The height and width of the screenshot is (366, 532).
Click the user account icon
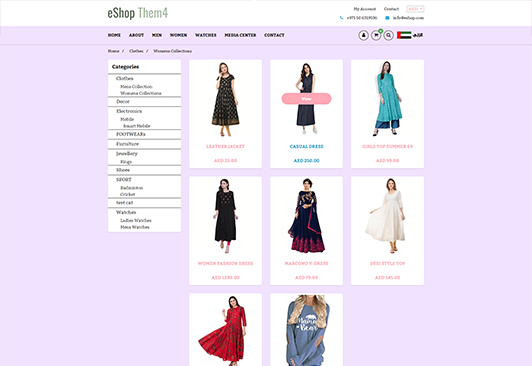point(363,35)
